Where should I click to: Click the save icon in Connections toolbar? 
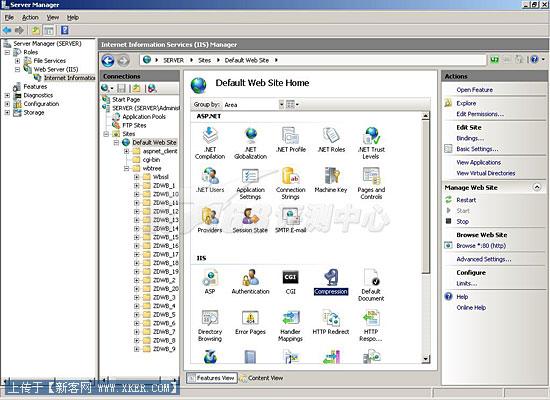(121, 88)
